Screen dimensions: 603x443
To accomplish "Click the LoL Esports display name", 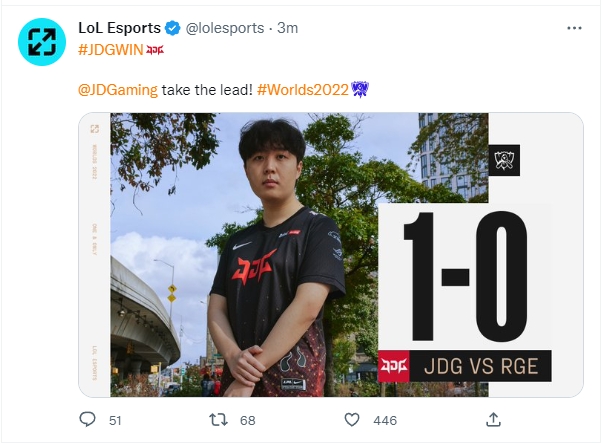I will [x=120, y=28].
